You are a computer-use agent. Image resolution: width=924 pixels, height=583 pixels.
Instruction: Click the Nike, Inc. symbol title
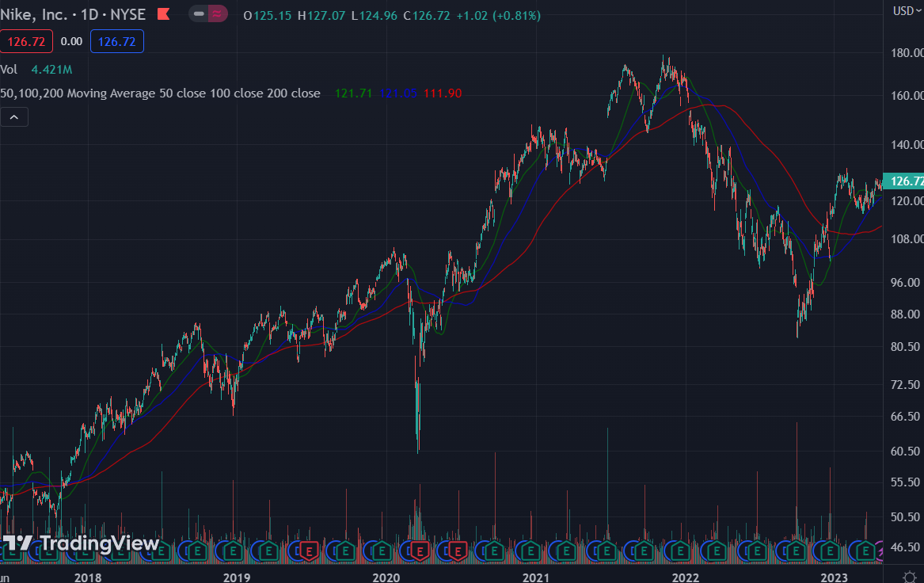click(x=33, y=14)
